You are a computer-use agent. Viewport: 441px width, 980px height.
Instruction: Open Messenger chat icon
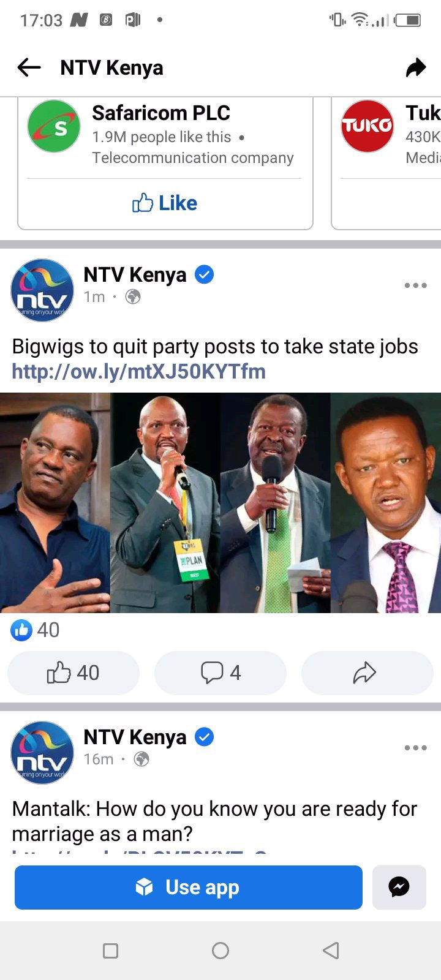pos(399,887)
